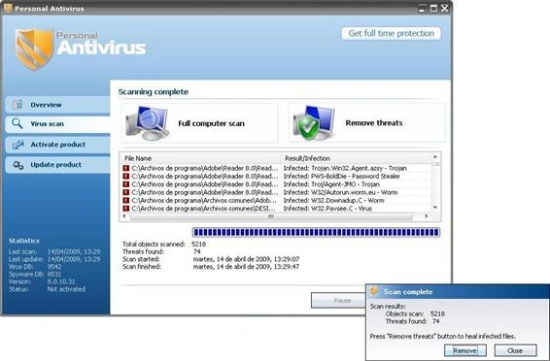Click the Update product icon
Viewport: 550px width, 361px height.
pos(18,165)
